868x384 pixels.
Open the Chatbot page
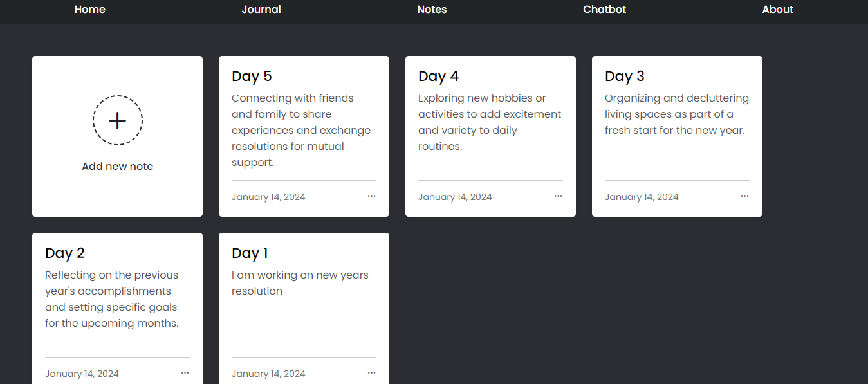[604, 9]
